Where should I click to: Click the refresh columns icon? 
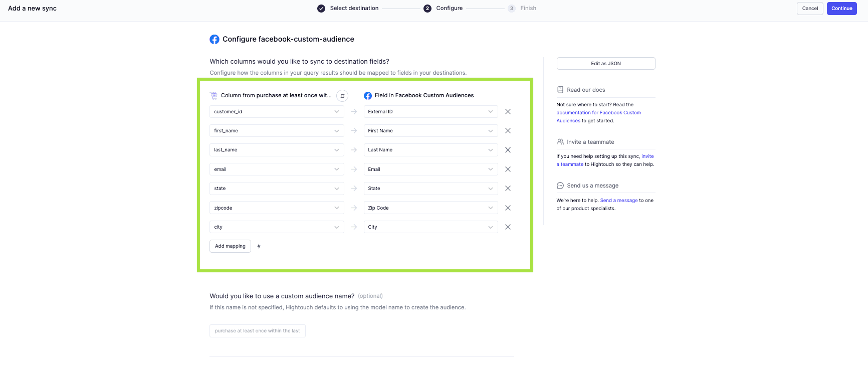tap(342, 96)
